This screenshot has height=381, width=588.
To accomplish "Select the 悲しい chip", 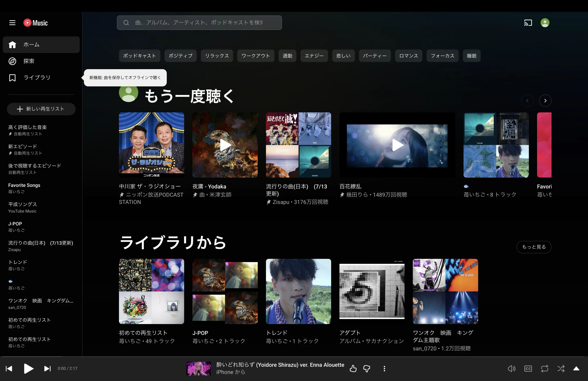I will tap(343, 56).
